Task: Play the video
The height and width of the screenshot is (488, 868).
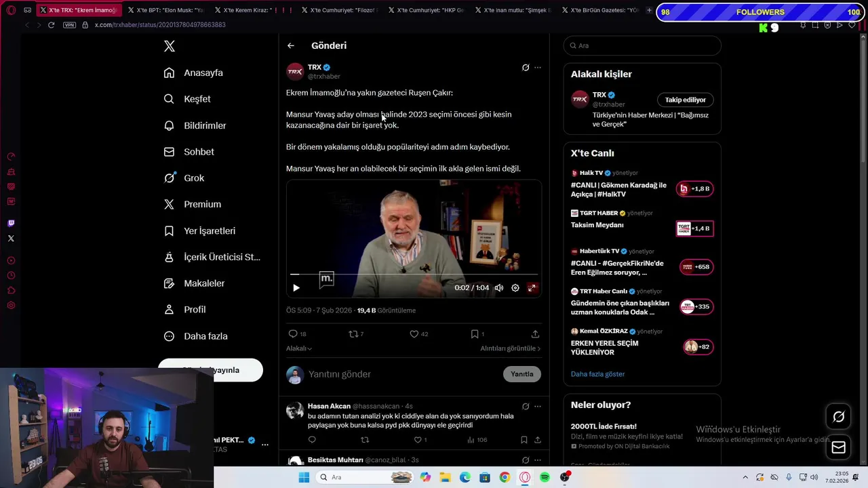Action: 296,288
